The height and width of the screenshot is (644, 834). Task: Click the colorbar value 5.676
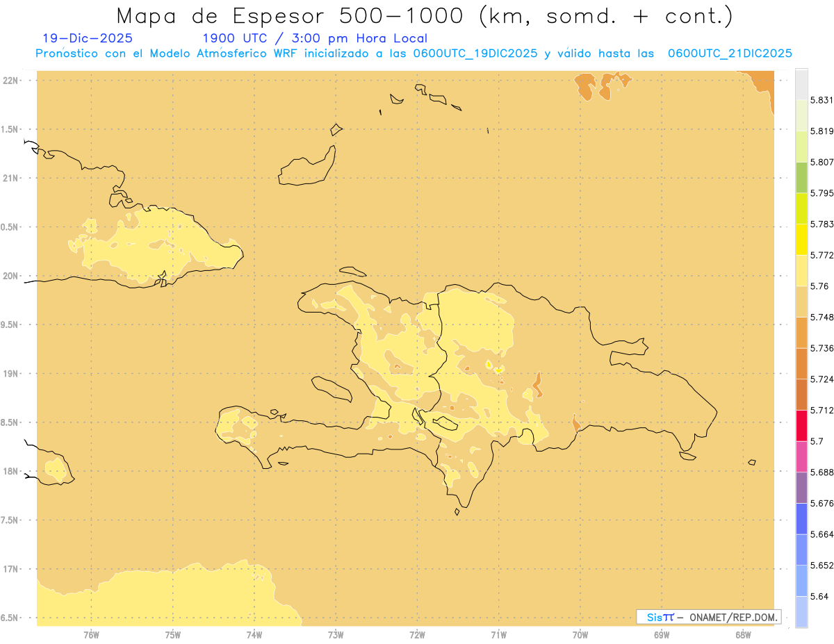(821, 503)
